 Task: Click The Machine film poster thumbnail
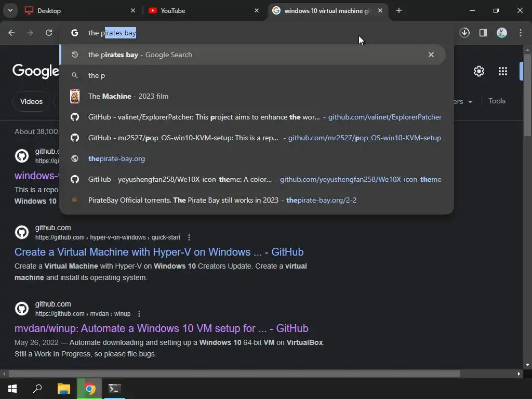pyautogui.click(x=75, y=96)
